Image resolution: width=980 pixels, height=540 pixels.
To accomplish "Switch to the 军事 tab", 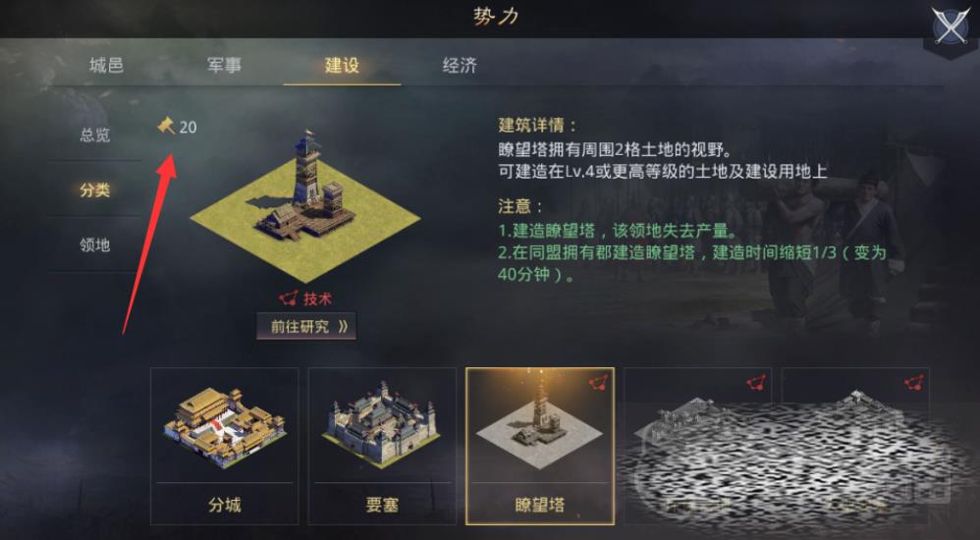I will 224,65.
